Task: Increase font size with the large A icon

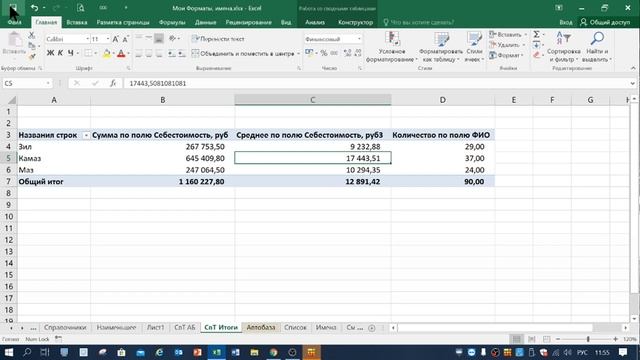Action: pos(116,39)
